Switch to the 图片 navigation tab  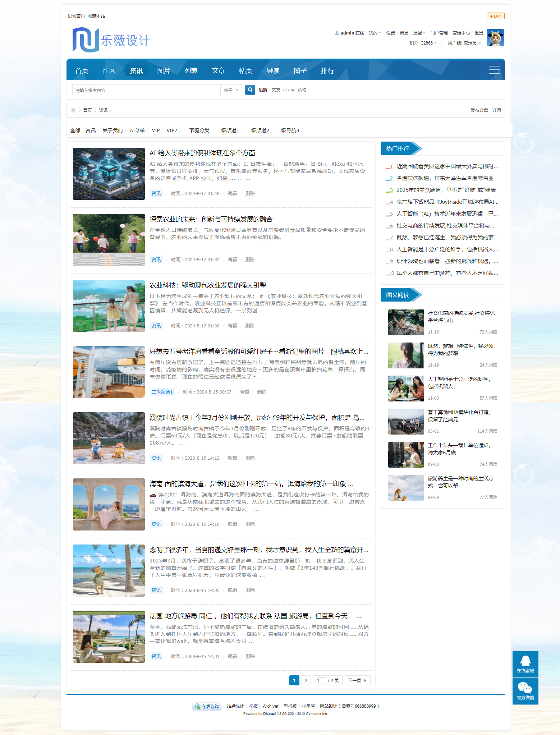(x=164, y=71)
